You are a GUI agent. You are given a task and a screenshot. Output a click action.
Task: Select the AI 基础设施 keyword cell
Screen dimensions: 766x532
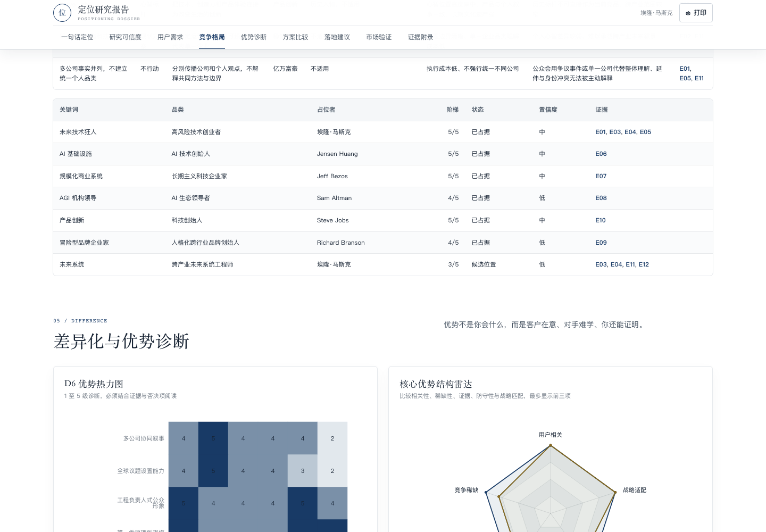[x=76, y=154]
